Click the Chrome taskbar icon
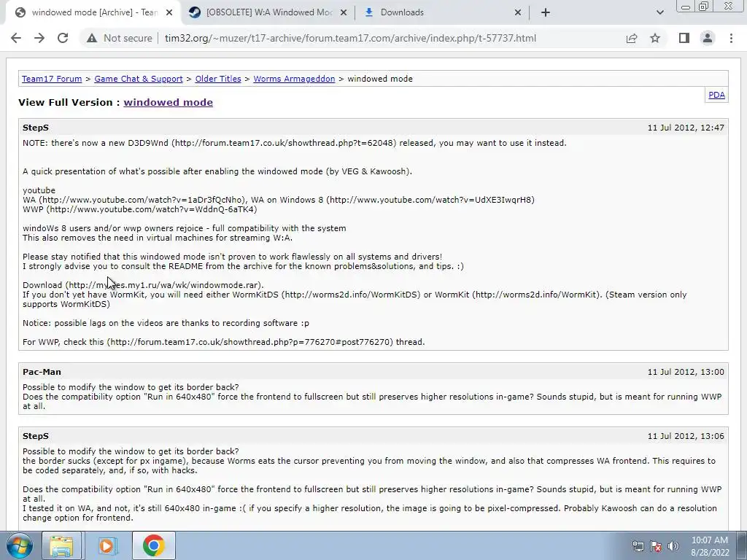This screenshot has height=560, width=747. pyautogui.click(x=153, y=545)
